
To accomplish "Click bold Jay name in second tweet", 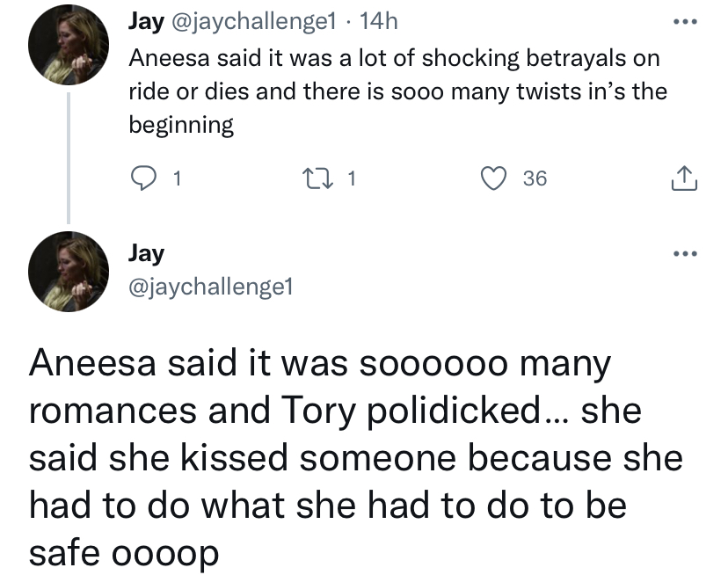I will pyautogui.click(x=146, y=254).
